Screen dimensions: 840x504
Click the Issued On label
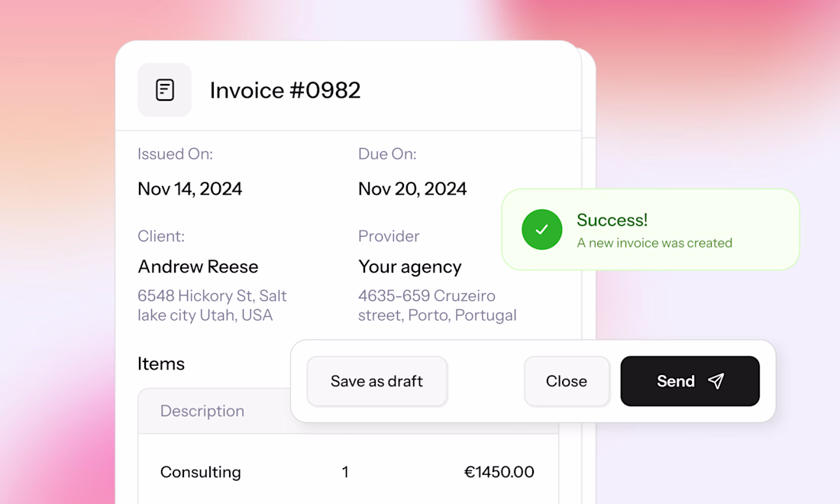[x=175, y=154]
